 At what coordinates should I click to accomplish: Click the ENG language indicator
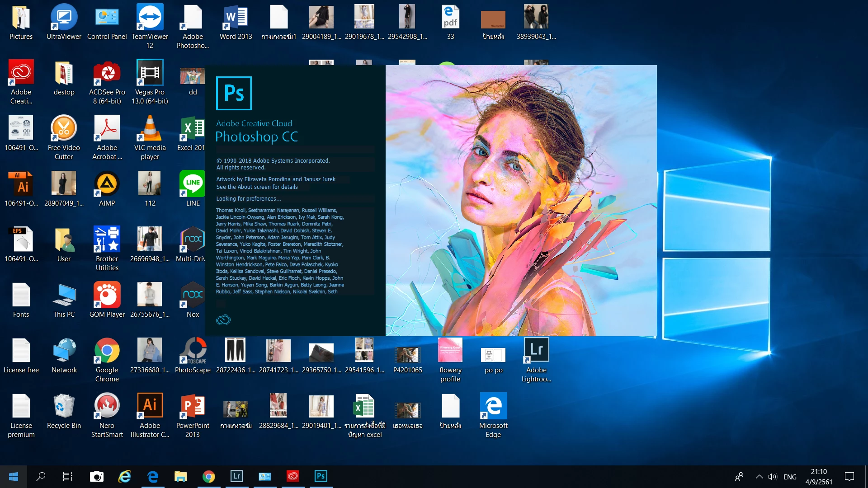[790, 477]
